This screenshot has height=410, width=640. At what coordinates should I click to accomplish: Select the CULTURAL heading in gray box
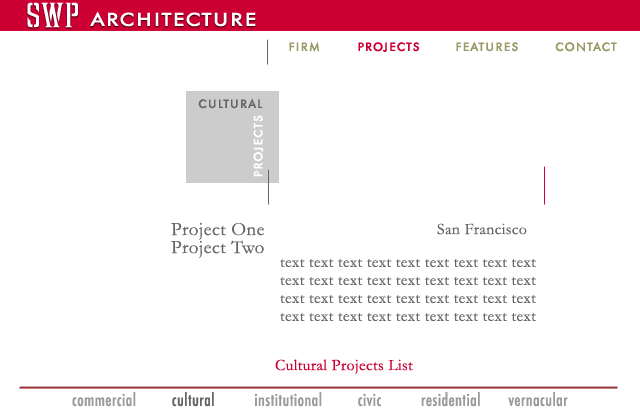pos(231,104)
